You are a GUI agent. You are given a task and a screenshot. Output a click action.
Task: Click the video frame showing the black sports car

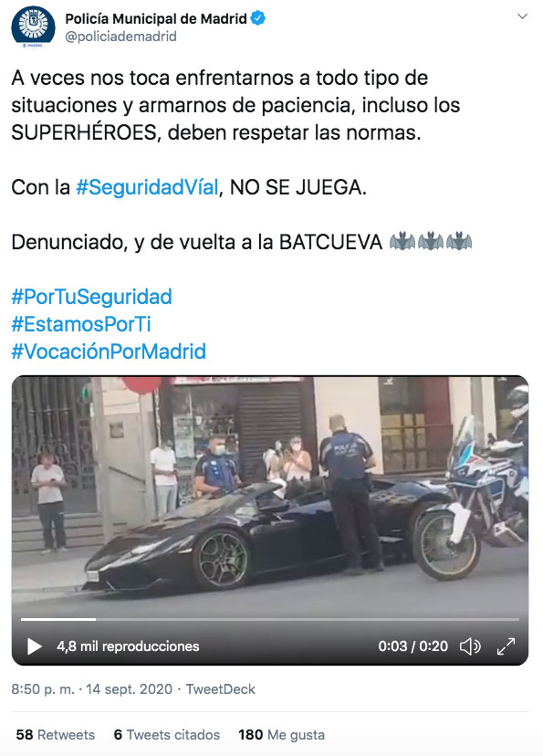pyautogui.click(x=270, y=497)
